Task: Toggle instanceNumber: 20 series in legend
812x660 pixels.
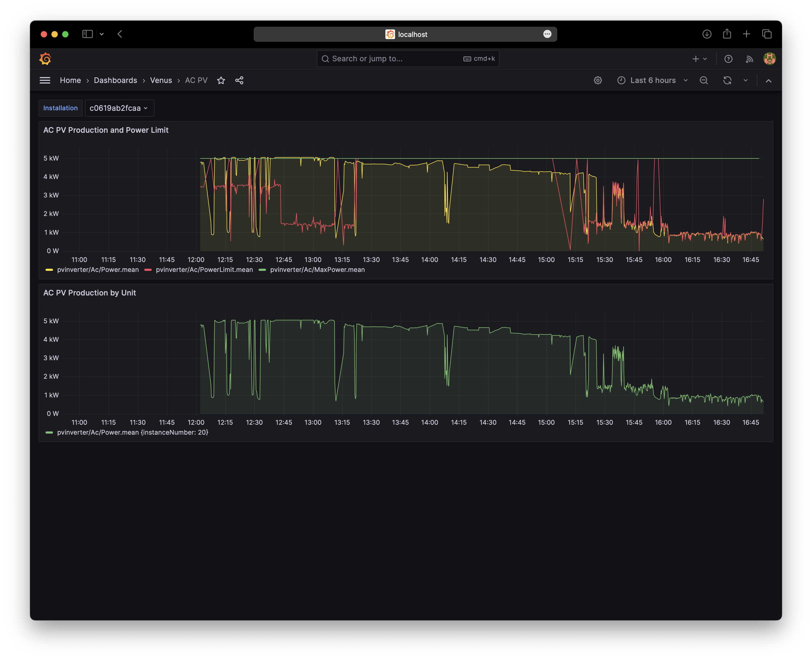Action: point(132,432)
